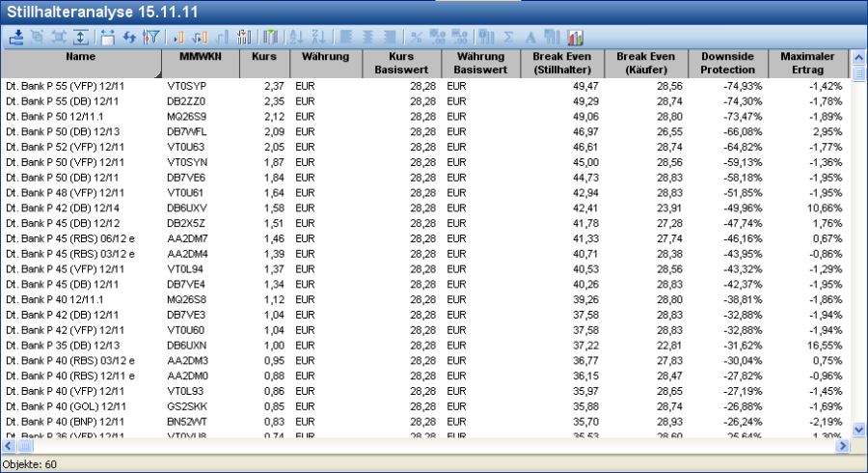Open the column settings icon
868x473 pixels.
click(243, 38)
